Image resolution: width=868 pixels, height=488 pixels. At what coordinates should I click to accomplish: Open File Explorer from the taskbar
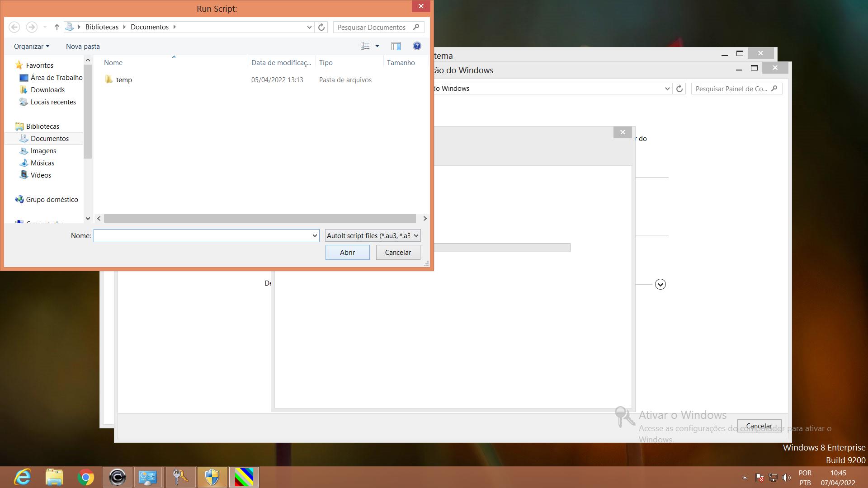[x=54, y=477]
